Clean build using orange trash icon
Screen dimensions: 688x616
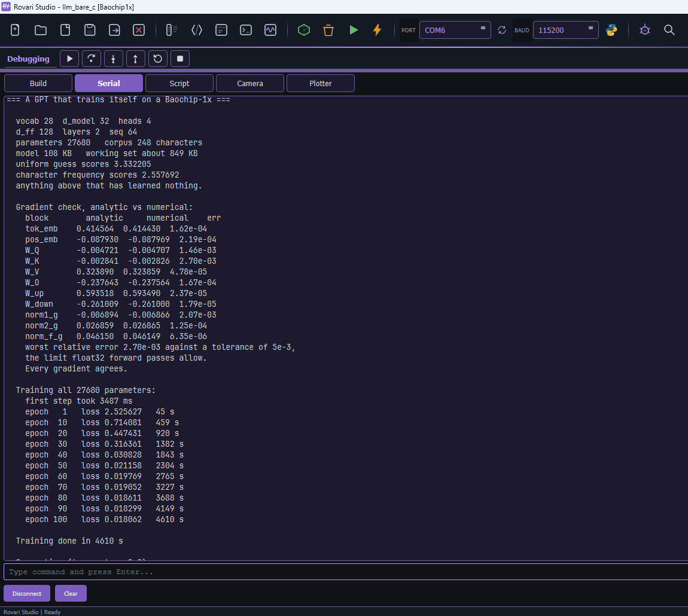click(328, 30)
